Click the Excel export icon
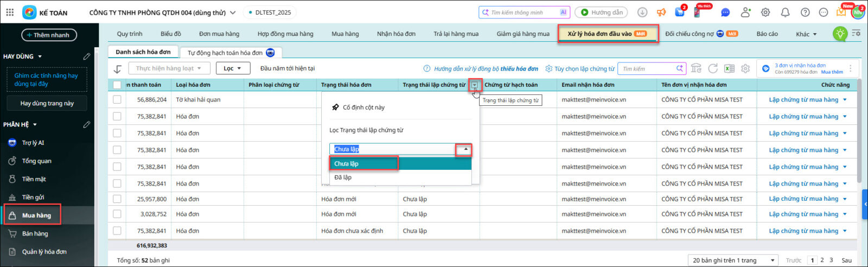The height and width of the screenshot is (267, 868). (729, 68)
